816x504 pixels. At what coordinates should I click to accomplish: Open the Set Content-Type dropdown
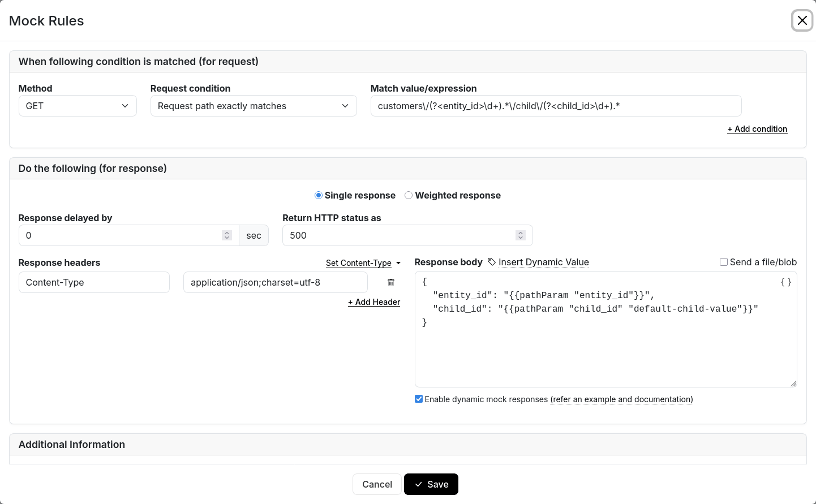click(363, 263)
